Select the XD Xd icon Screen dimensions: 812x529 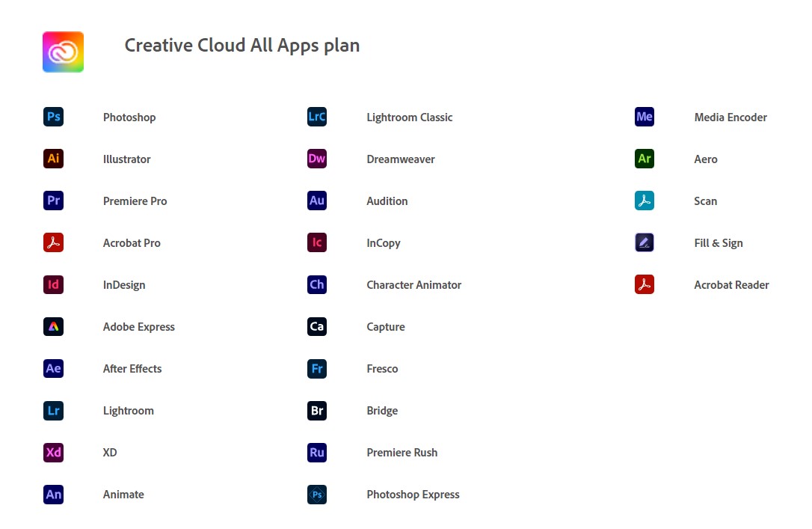pos(53,453)
